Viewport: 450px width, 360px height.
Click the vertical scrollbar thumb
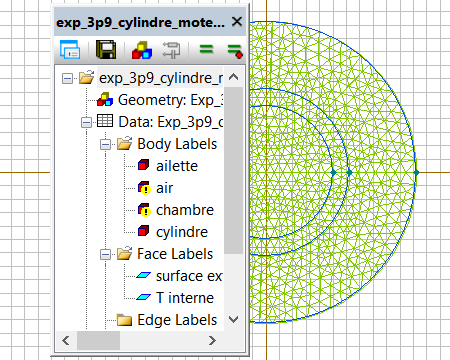(234, 171)
